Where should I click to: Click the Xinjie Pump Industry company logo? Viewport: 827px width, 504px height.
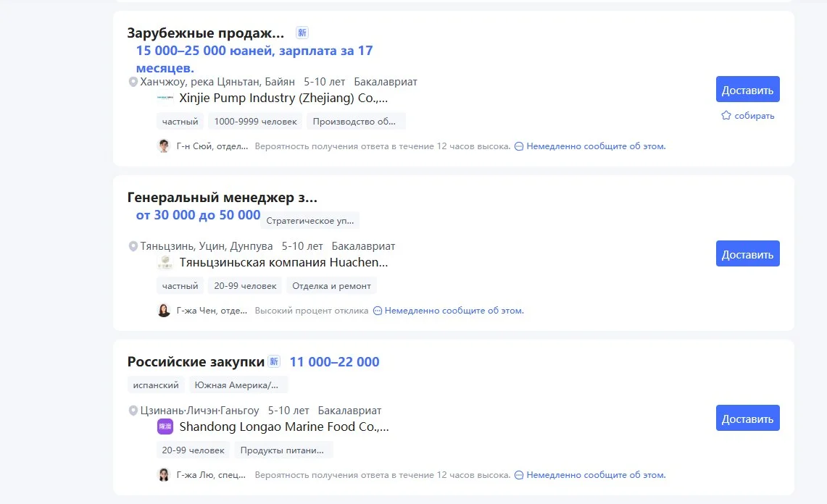[165, 98]
